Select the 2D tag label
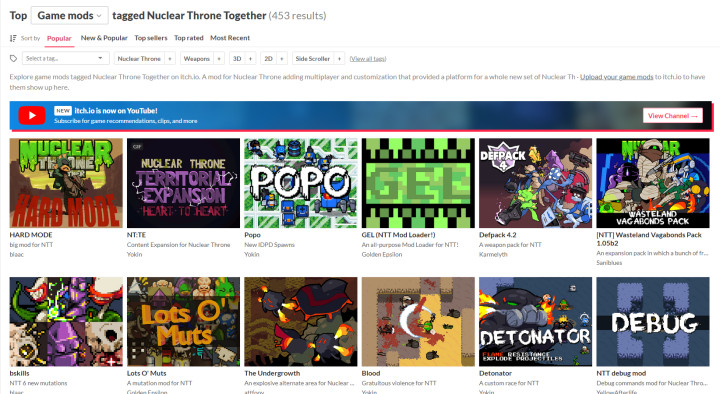Viewport: 720px width, 394px height. pos(268,58)
